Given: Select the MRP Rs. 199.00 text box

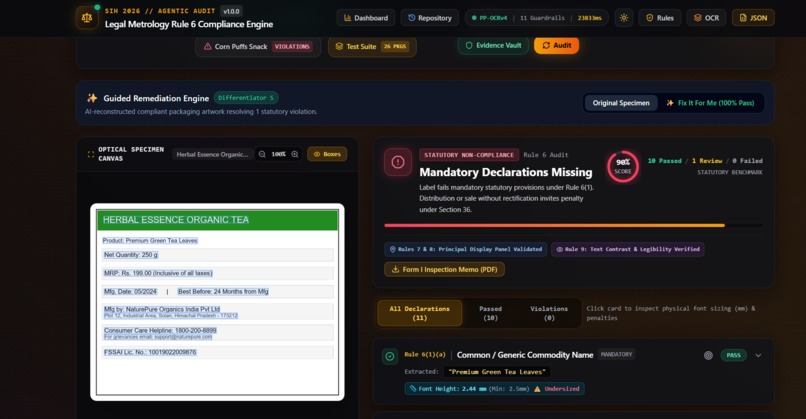Looking at the screenshot, I should pyautogui.click(x=158, y=273).
